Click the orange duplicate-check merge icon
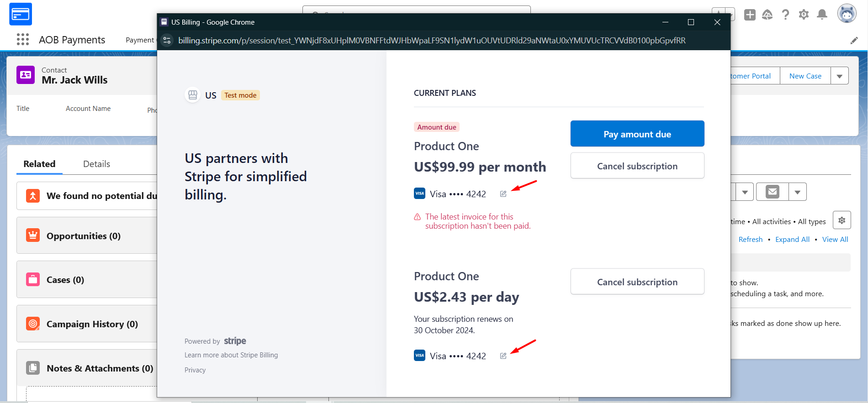868x403 pixels. [x=33, y=196]
